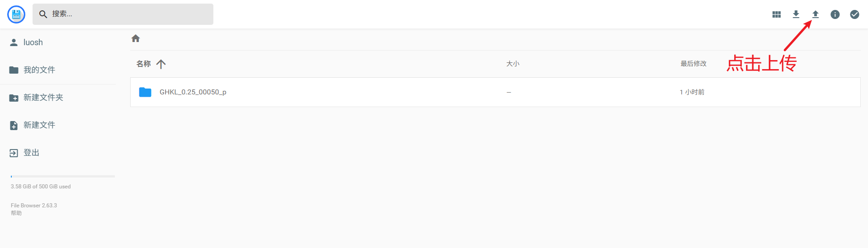Switch view mode with grid icon
Viewport: 868px width, 248px height.
[777, 14]
